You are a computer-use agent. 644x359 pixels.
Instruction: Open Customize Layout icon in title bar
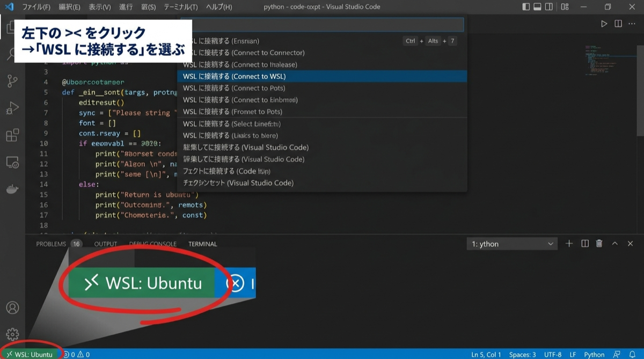(x=565, y=7)
